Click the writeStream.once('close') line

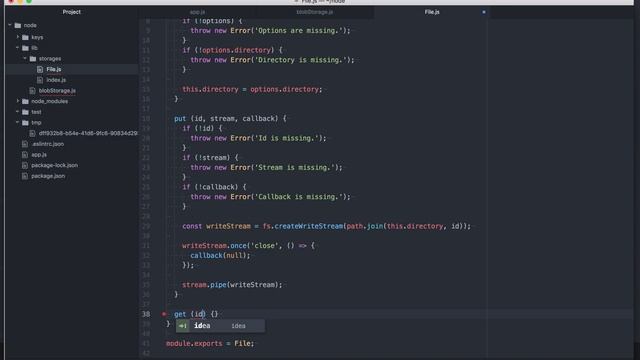248,246
